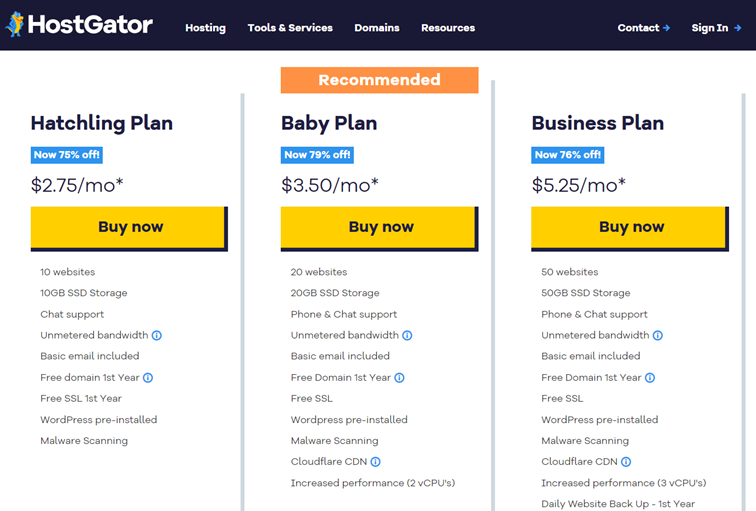Info icon next to Baby Unmetered bandwidth
Screen dimensions: 756x511
click(407, 336)
